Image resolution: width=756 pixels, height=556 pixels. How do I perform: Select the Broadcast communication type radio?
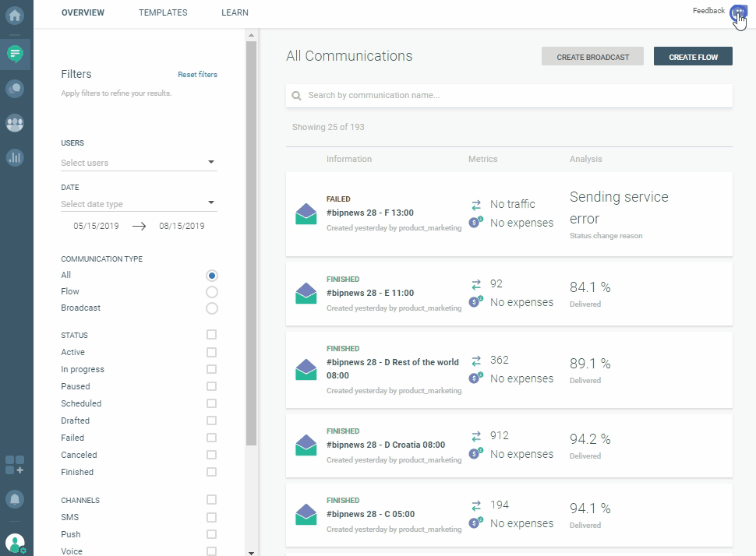point(211,308)
